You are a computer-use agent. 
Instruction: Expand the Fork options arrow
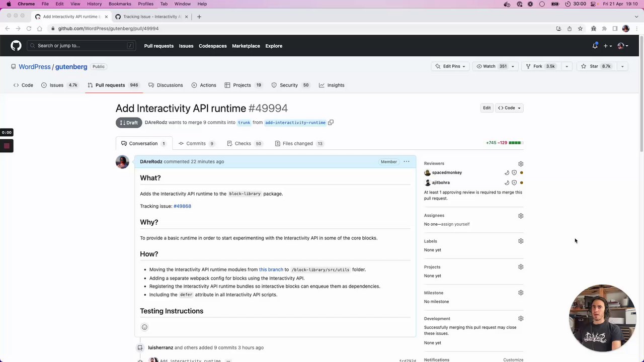[567, 66]
